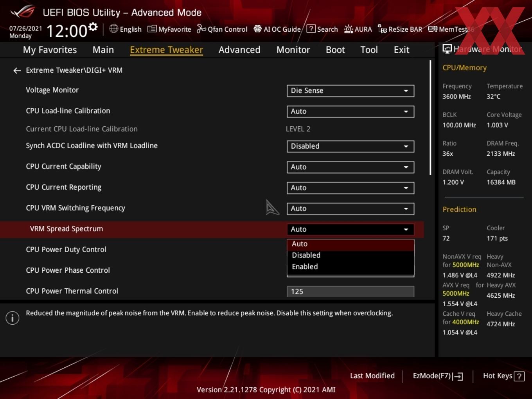Screen dimensions: 532x399
Task: Open Voltage Monitor Die Sense dropdown
Action: [350, 91]
